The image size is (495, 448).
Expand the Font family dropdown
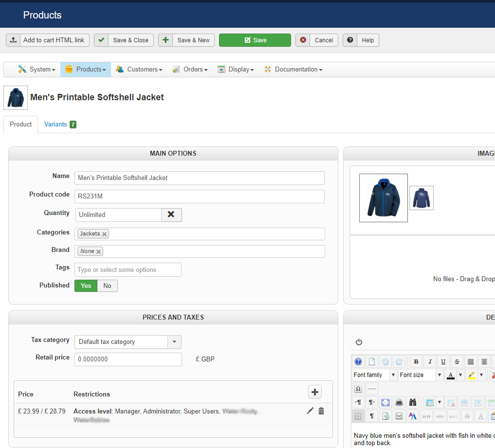(x=393, y=375)
